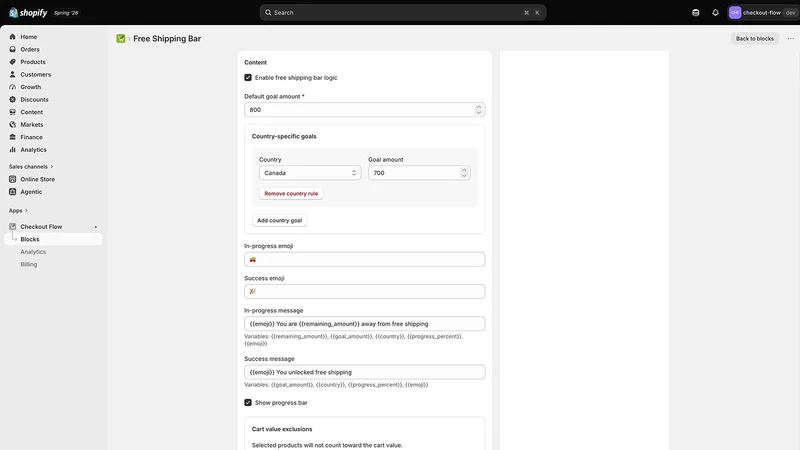Click the Checkout Flow app icon in sidebar
The image size is (800, 450).
[x=12, y=227]
